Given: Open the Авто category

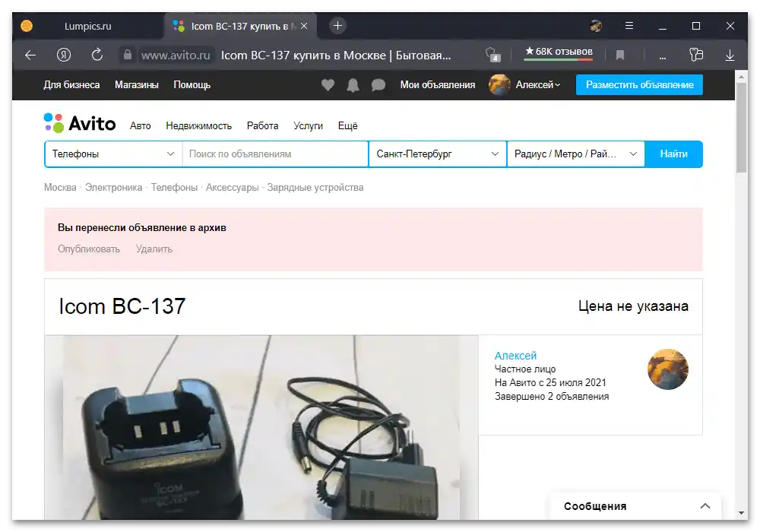Looking at the screenshot, I should click(140, 126).
